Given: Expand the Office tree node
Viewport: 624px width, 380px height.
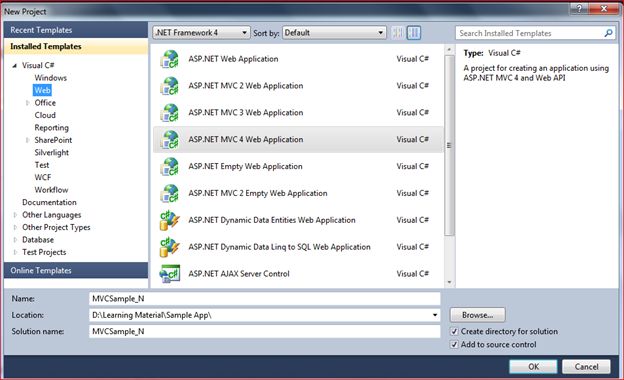Looking at the screenshot, I should (x=27, y=103).
